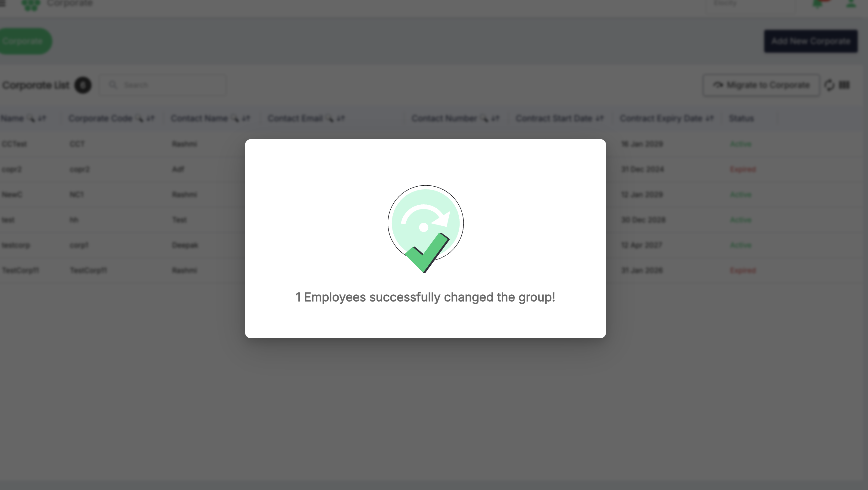The height and width of the screenshot is (490, 868).
Task: Click the NC1 corporate code cell
Action: click(76, 194)
